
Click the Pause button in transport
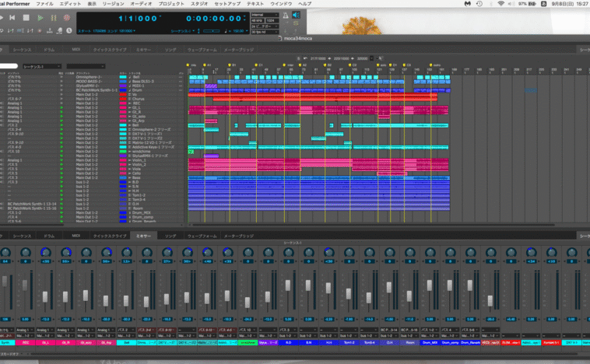[x=54, y=17]
